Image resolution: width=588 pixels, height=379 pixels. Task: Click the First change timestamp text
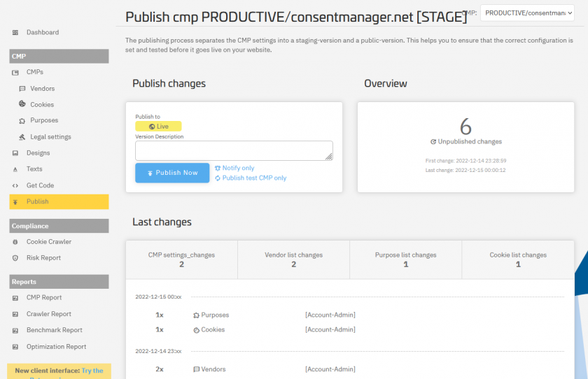[x=465, y=161]
